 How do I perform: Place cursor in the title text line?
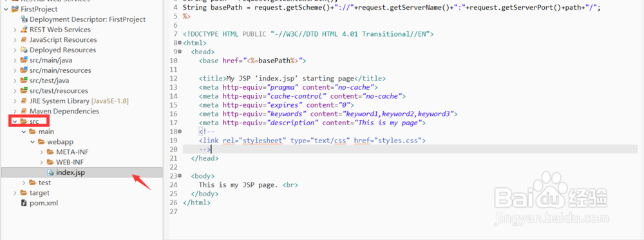[x=292, y=78]
